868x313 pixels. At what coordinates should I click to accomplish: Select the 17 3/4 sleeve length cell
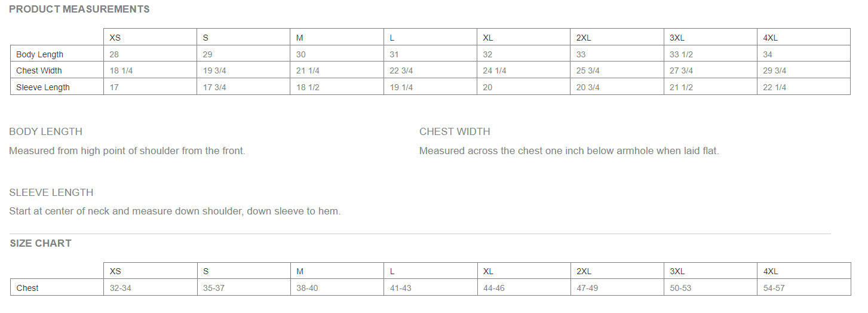(x=214, y=87)
